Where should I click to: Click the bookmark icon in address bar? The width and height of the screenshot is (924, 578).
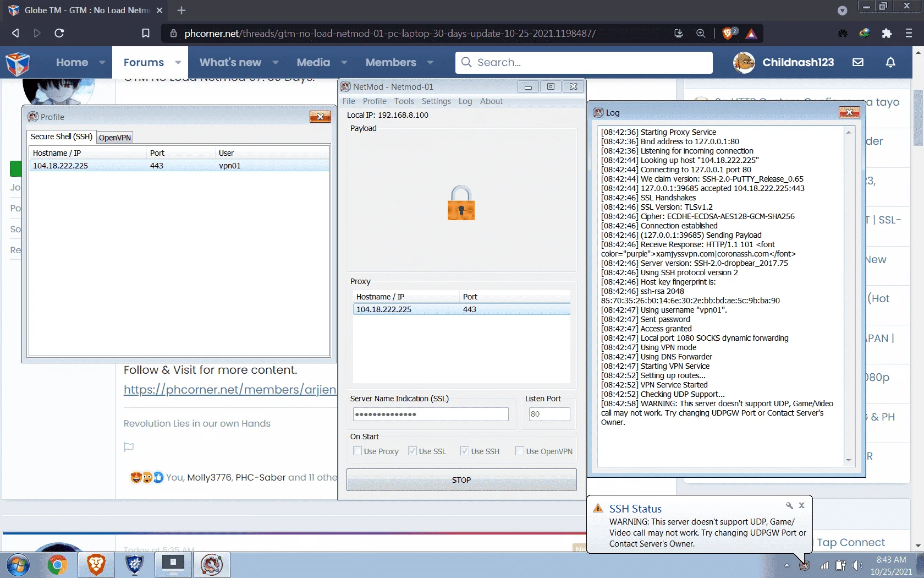[146, 33]
